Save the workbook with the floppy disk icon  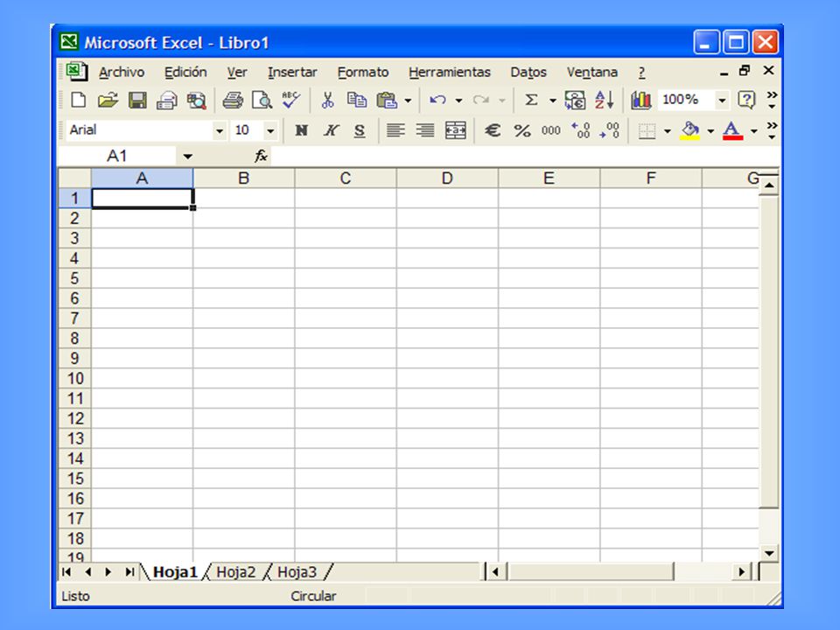137,100
